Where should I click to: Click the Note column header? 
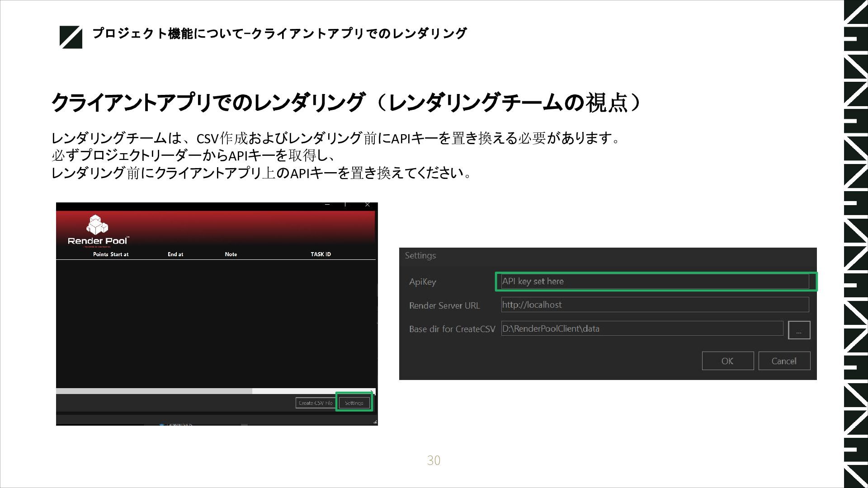(231, 254)
